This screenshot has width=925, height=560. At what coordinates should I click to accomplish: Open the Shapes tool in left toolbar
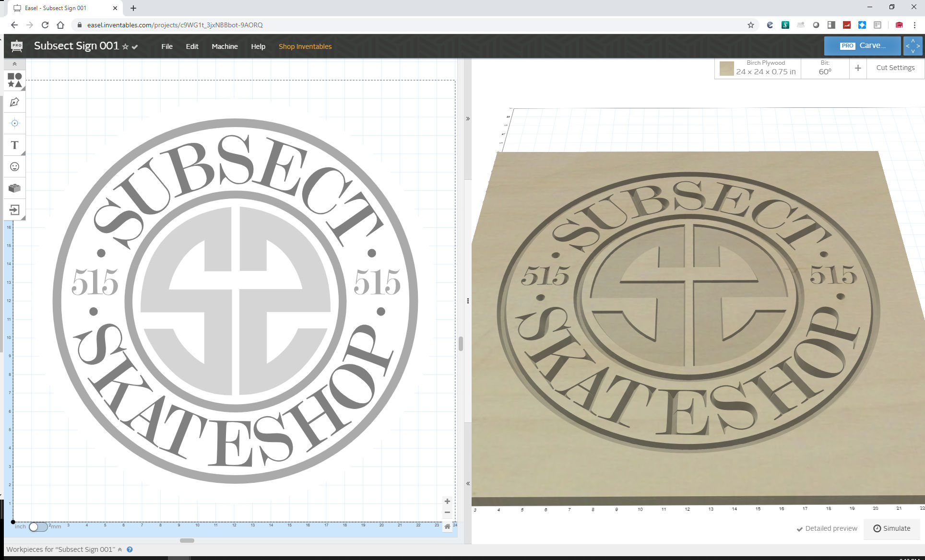click(14, 80)
